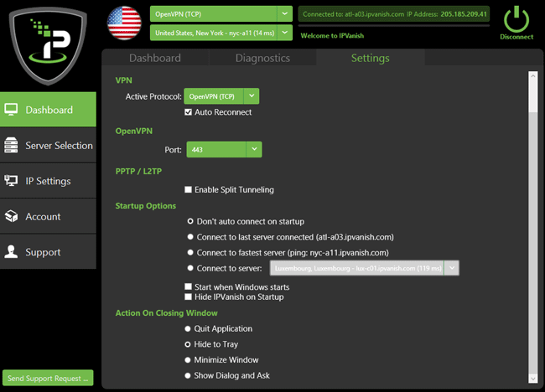
Task: Select Hide to Tray option
Action: pyautogui.click(x=188, y=344)
